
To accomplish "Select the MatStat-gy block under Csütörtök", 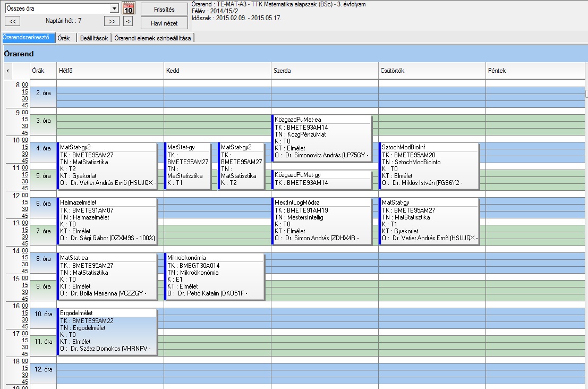I will click(429, 221).
